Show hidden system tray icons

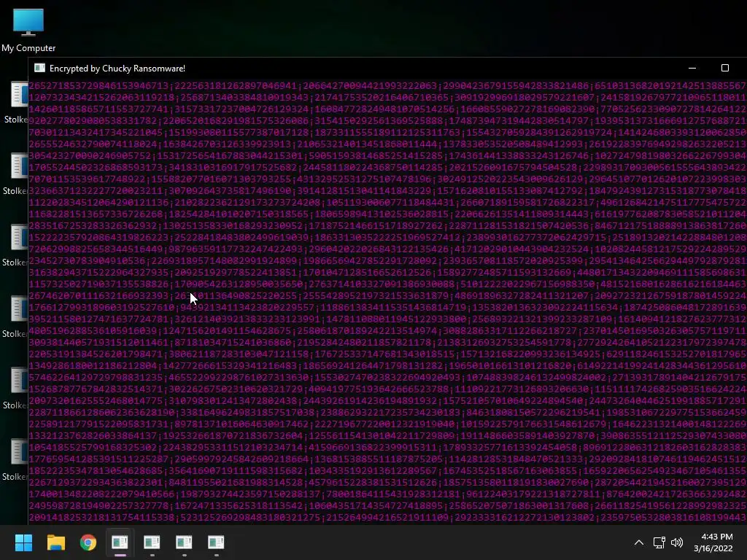point(639,542)
